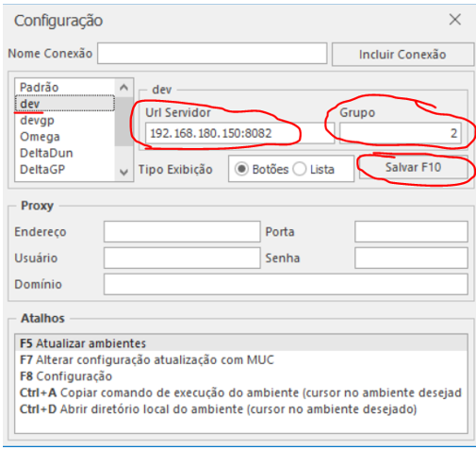This screenshot has height=450, width=476.
Task: Choose devgp connection entry
Action: pos(64,120)
